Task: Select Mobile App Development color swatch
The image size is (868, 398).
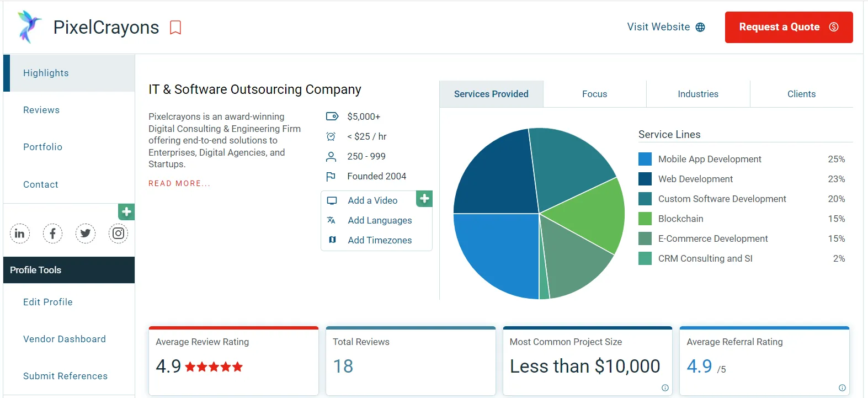Action: coord(645,159)
